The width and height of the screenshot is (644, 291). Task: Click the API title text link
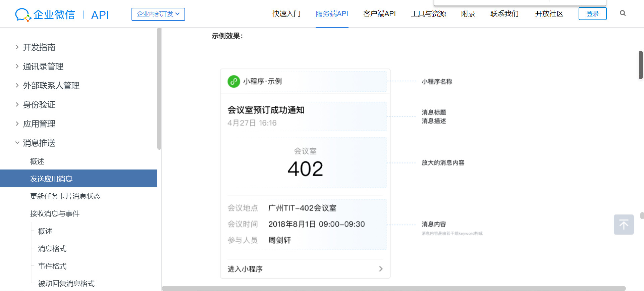click(100, 15)
